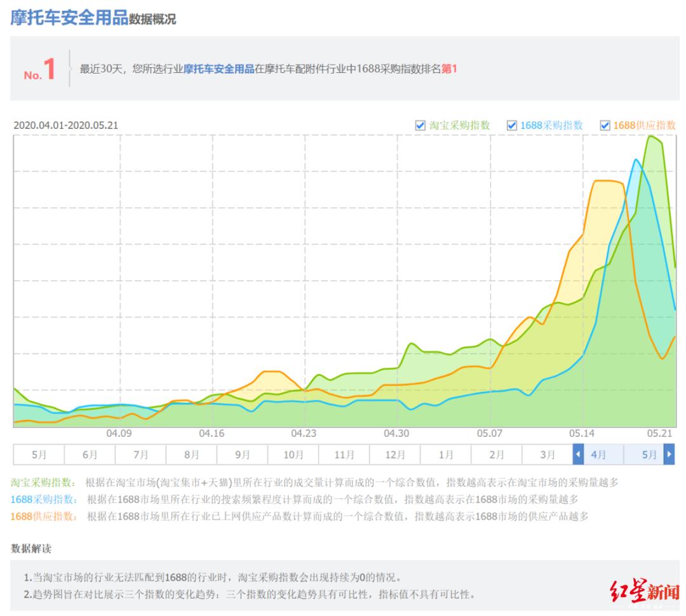Screen dimensions: 686x616
Task: Disable the 1688采购指数 checkbox
Action: (512, 126)
